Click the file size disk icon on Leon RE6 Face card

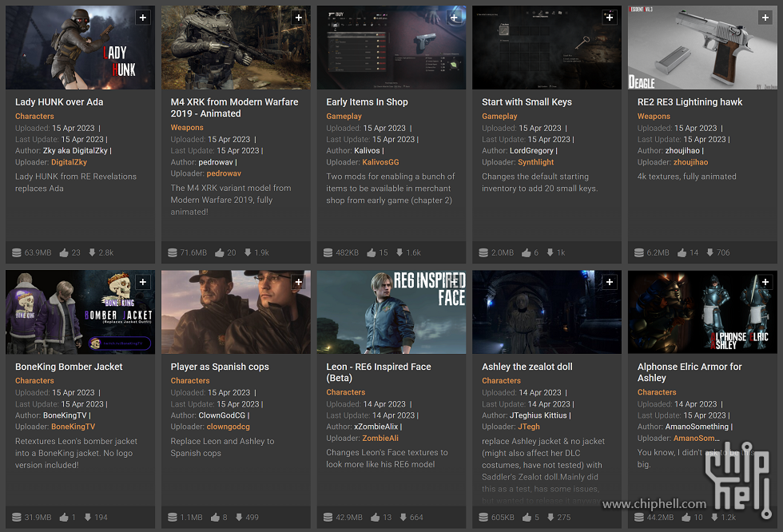tap(328, 518)
